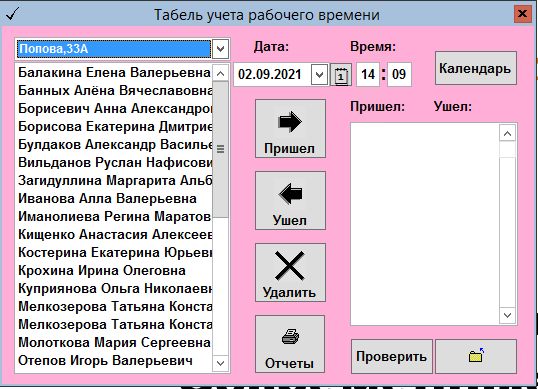Image resolution: width=538 pixels, height=389 pixels.
Task: Click the Попова,33А combo box field
Action: [x=114, y=49]
